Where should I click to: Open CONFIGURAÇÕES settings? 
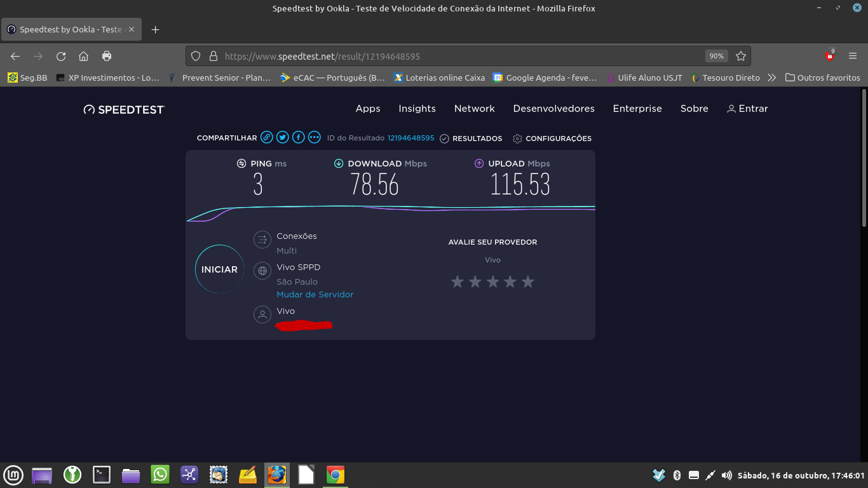(x=552, y=139)
